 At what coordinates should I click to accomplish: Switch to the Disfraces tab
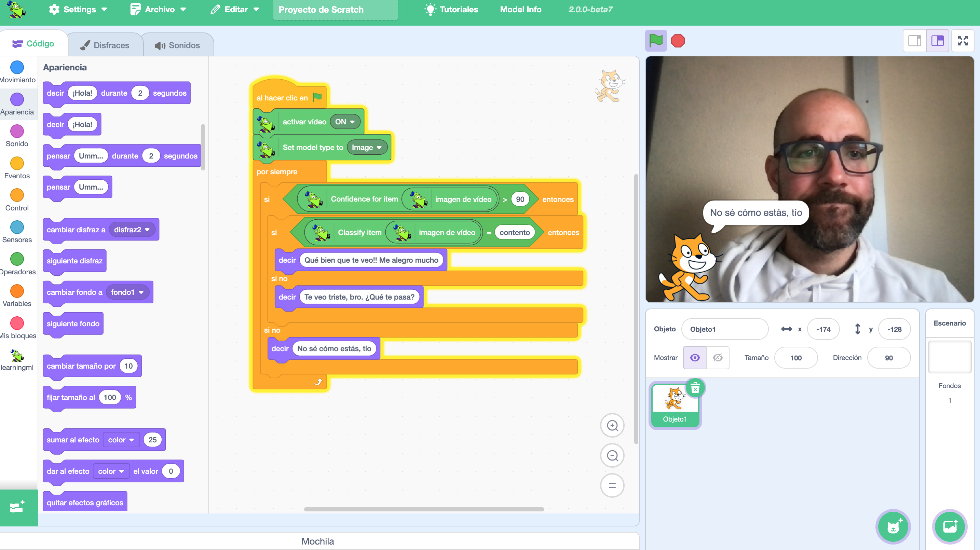105,45
